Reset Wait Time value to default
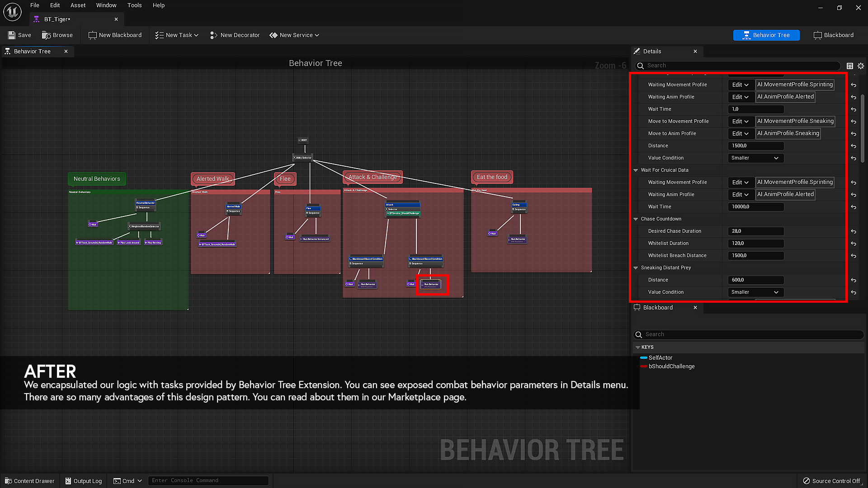 [x=854, y=109]
